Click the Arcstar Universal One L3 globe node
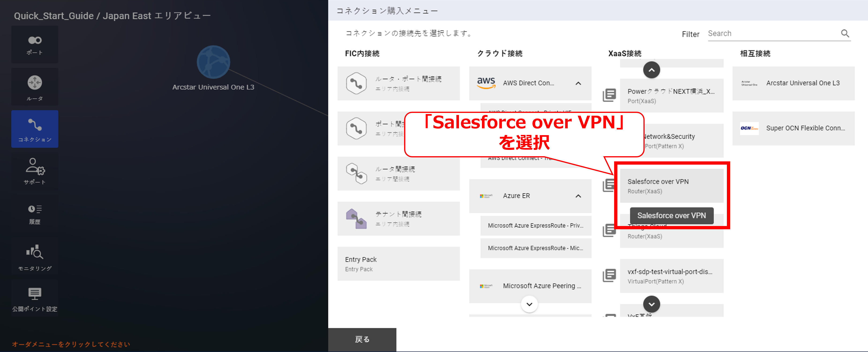This screenshot has height=352, width=868. click(x=213, y=62)
